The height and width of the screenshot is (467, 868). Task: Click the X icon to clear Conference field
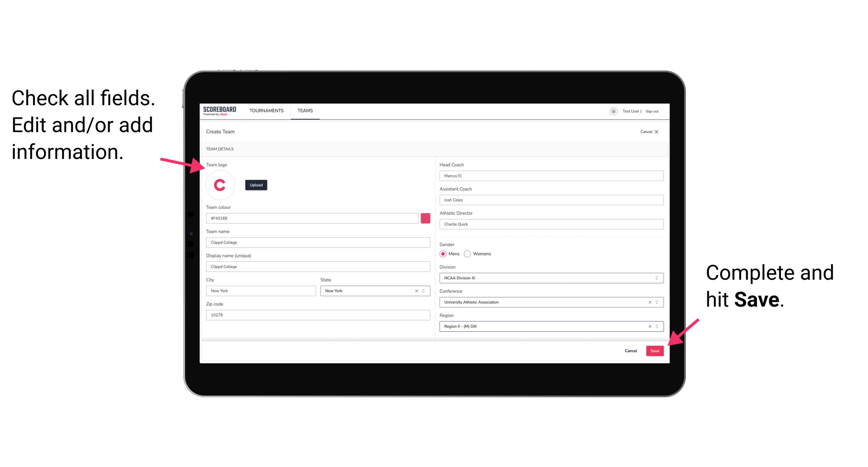[x=648, y=302]
